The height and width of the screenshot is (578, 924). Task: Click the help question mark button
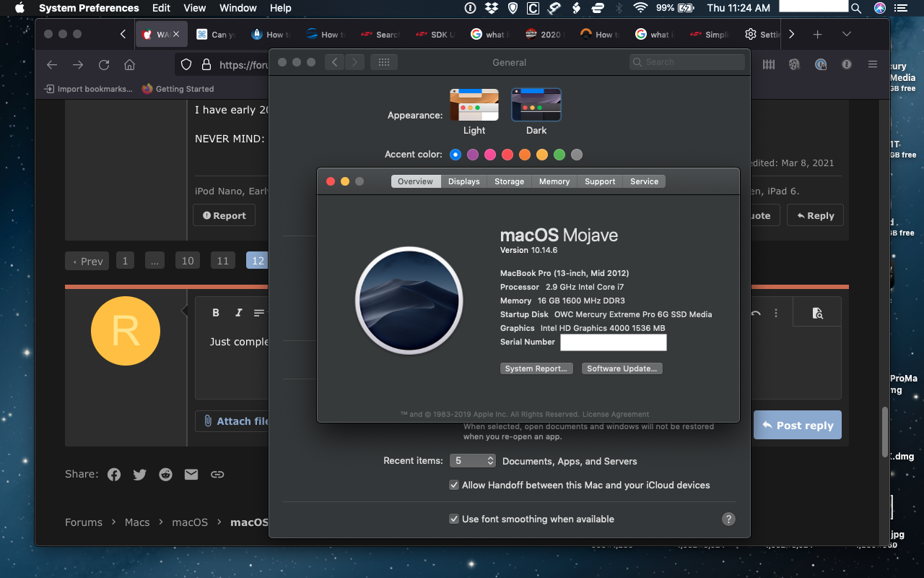pyautogui.click(x=728, y=519)
